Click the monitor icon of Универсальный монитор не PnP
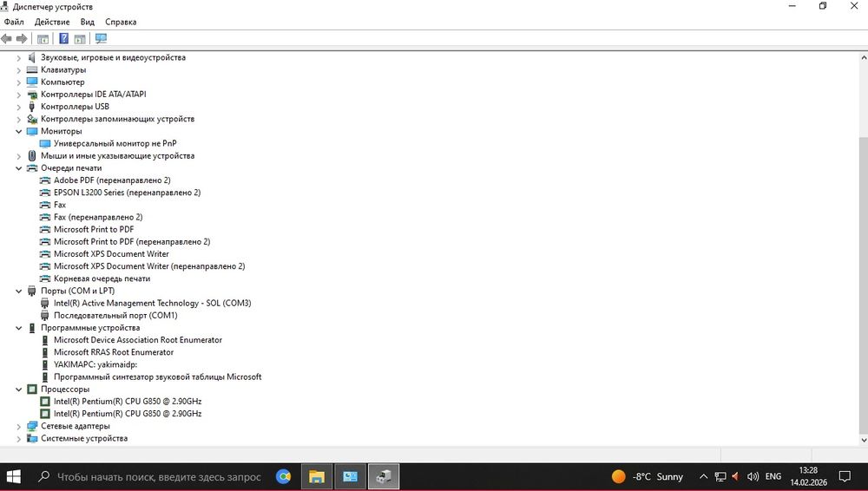The height and width of the screenshot is (491, 868). point(45,144)
